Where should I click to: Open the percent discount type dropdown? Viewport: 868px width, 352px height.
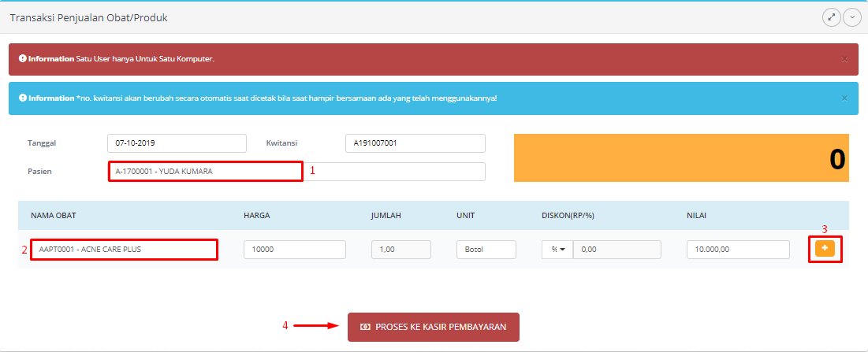pos(557,250)
